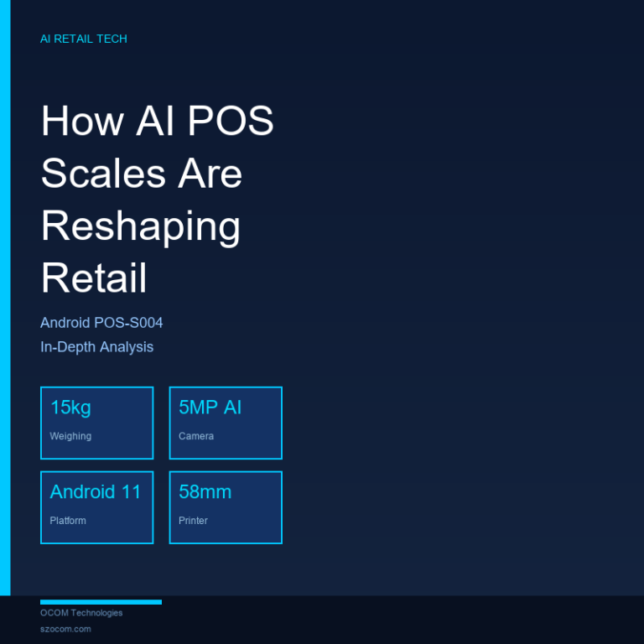Select the 5MP AI value text
The image size is (644, 644).
coord(210,408)
